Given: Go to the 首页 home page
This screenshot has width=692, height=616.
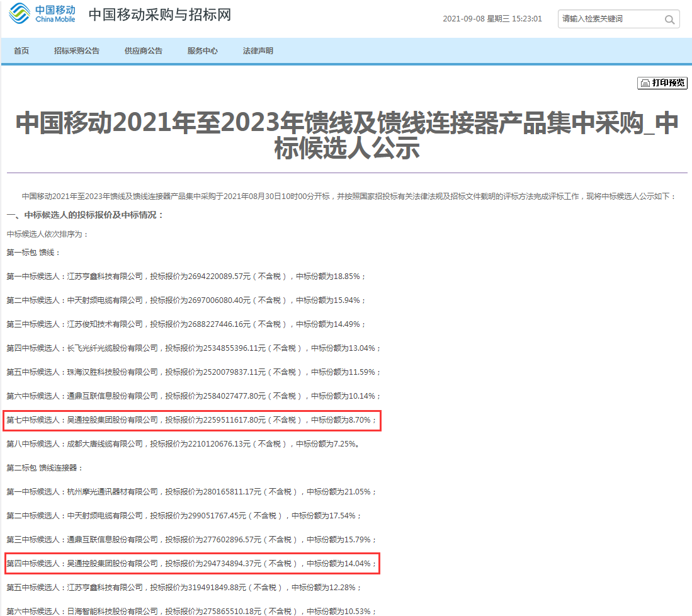Looking at the screenshot, I should pos(21,51).
